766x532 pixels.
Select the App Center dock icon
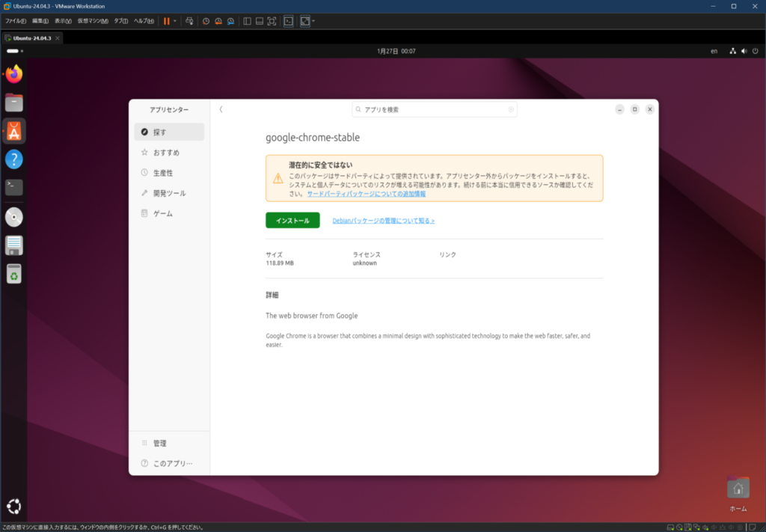pyautogui.click(x=14, y=131)
